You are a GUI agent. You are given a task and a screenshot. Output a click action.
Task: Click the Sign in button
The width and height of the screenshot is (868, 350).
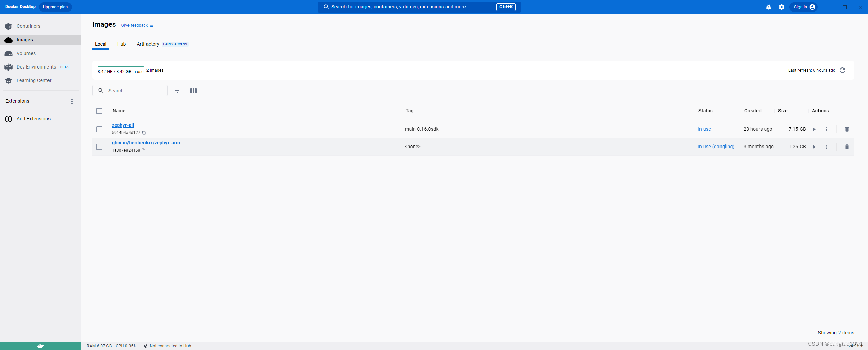[804, 7]
